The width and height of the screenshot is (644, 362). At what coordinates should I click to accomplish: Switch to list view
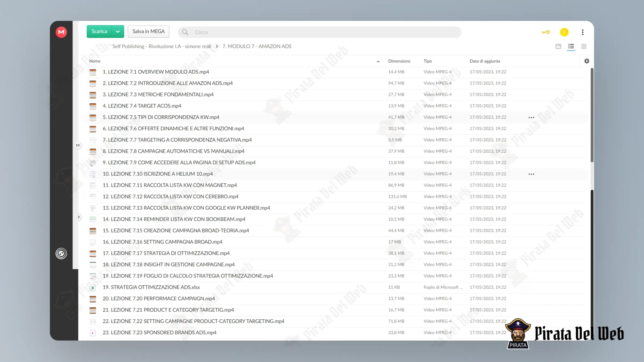coord(571,46)
